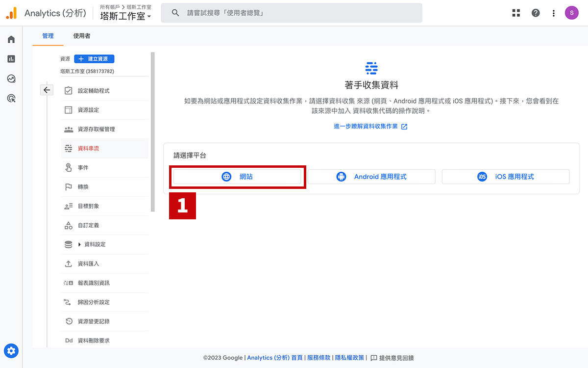This screenshot has width=588, height=368.
Task: Switch to the 使用者 tab
Action: tap(82, 36)
